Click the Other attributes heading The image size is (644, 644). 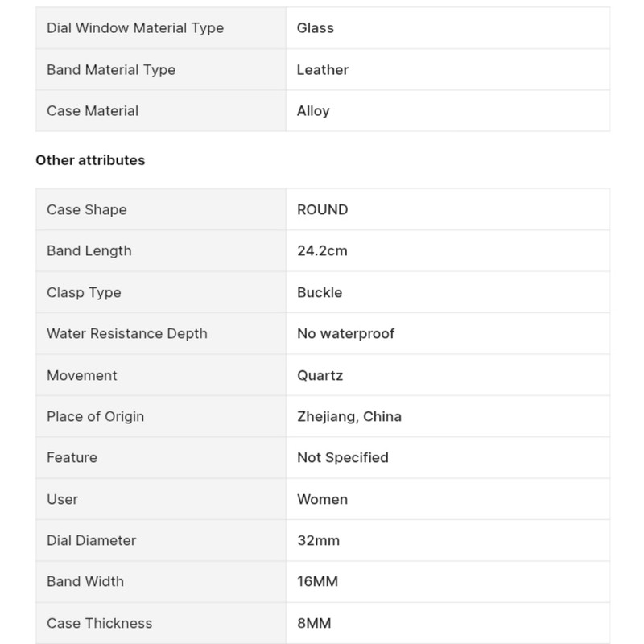point(90,160)
